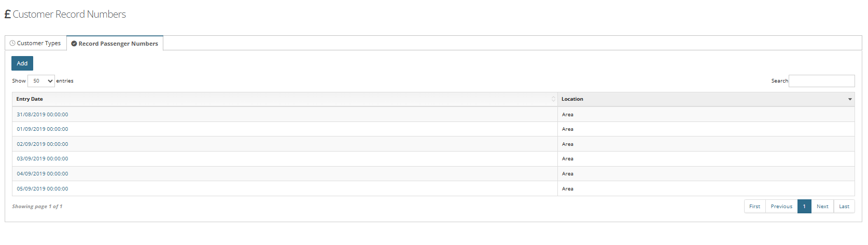Jump to the Last page
This screenshot has height=245, width=868.
click(x=844, y=207)
